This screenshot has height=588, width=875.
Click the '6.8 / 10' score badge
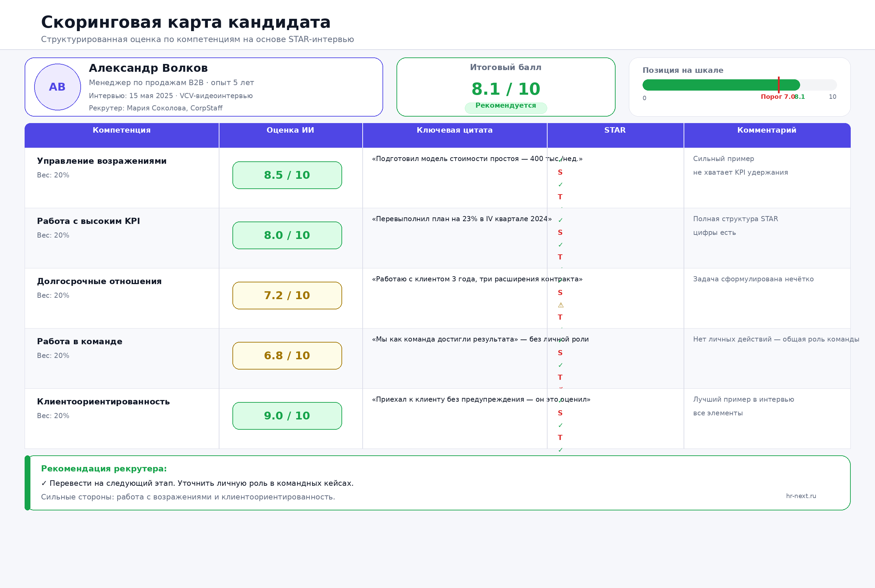(x=287, y=356)
